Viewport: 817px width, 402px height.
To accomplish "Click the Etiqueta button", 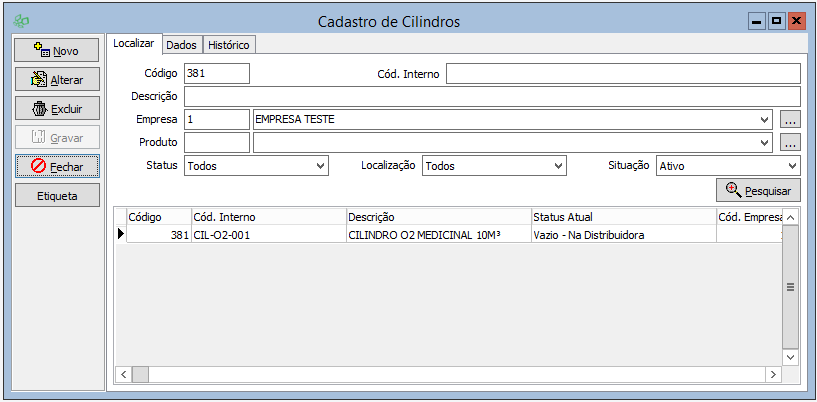I will (56, 195).
